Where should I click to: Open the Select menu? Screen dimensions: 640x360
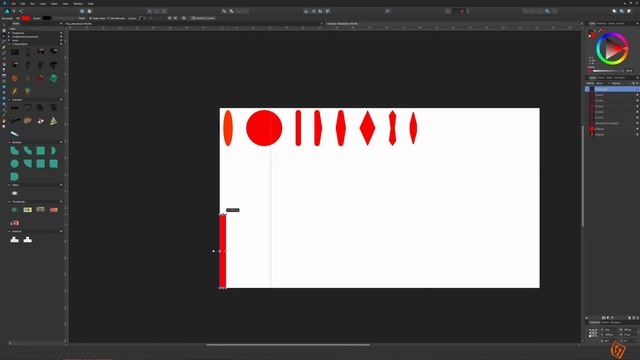coord(54,4)
